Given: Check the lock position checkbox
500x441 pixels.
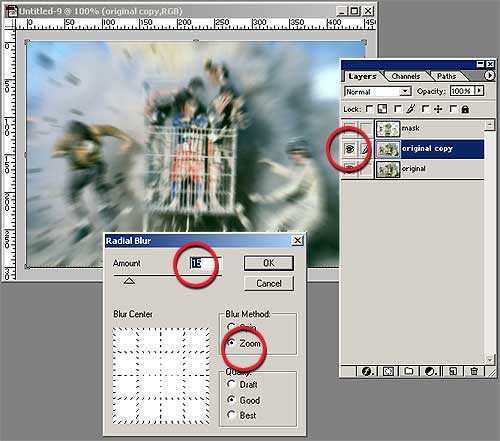Looking at the screenshot, I should (425, 109).
